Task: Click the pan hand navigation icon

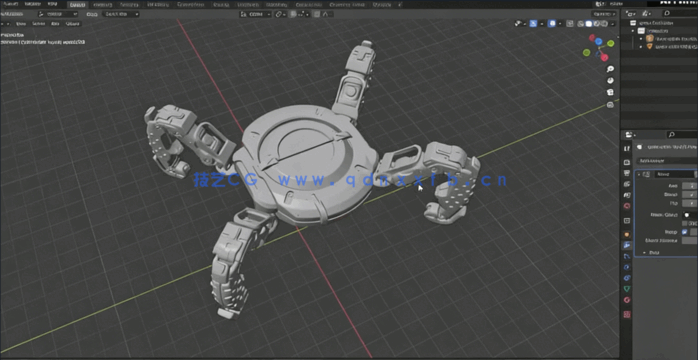Action: (610, 81)
